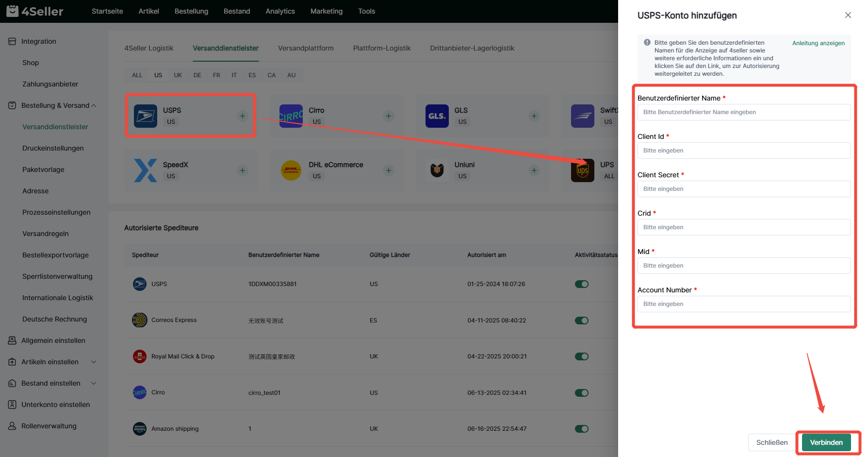Image resolution: width=868 pixels, height=457 pixels.
Task: Switch to the Drittanbieter-Lagerlogistik tab
Action: (x=472, y=48)
